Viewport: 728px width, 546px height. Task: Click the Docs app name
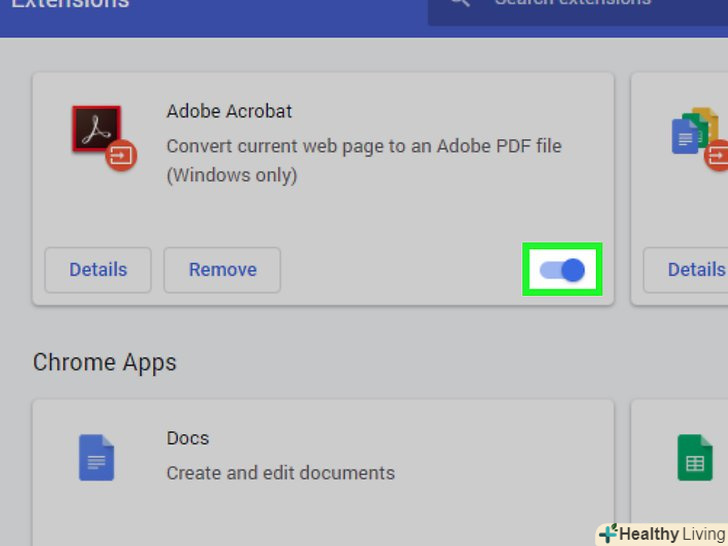(188, 438)
